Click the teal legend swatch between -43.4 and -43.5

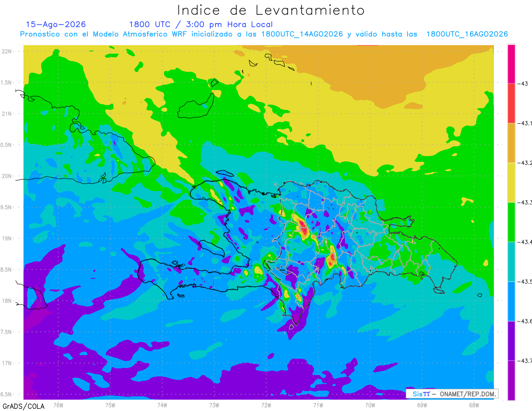click(511, 262)
